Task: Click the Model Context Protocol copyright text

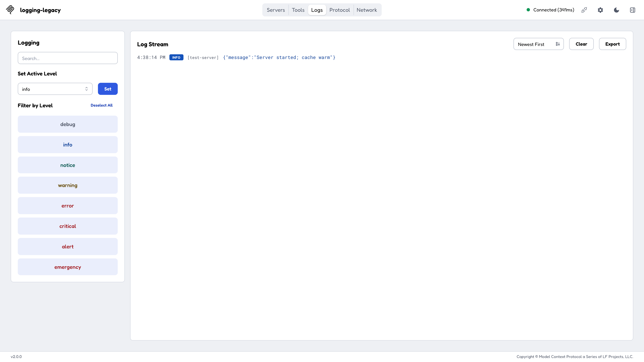Action: [575, 357]
